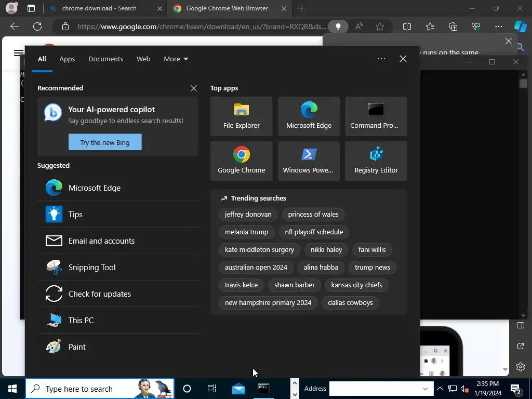Screen dimensions: 532x399
Task: Open the Tips app suggestion
Action: [x=118, y=215]
